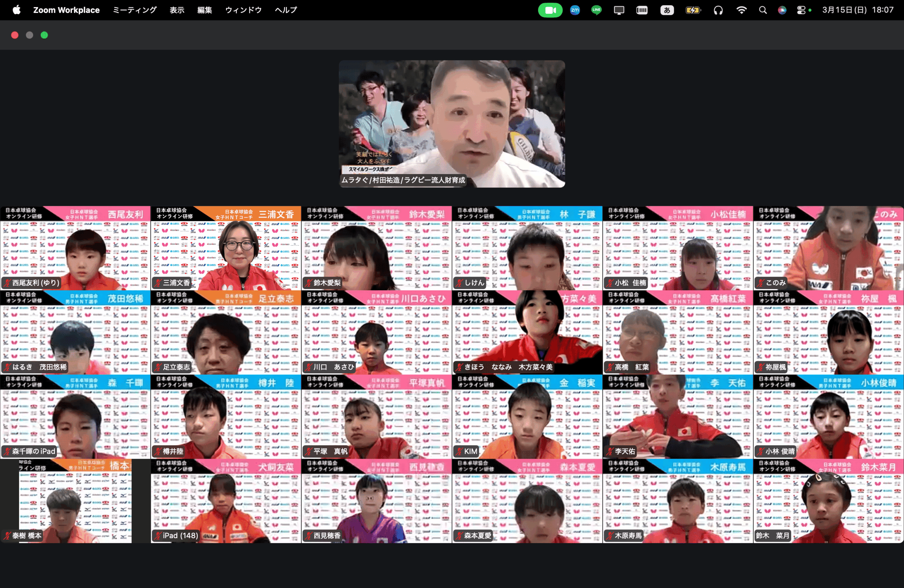Select the speaker video of ムラタぐ
This screenshot has width=904, height=588.
pos(452,124)
